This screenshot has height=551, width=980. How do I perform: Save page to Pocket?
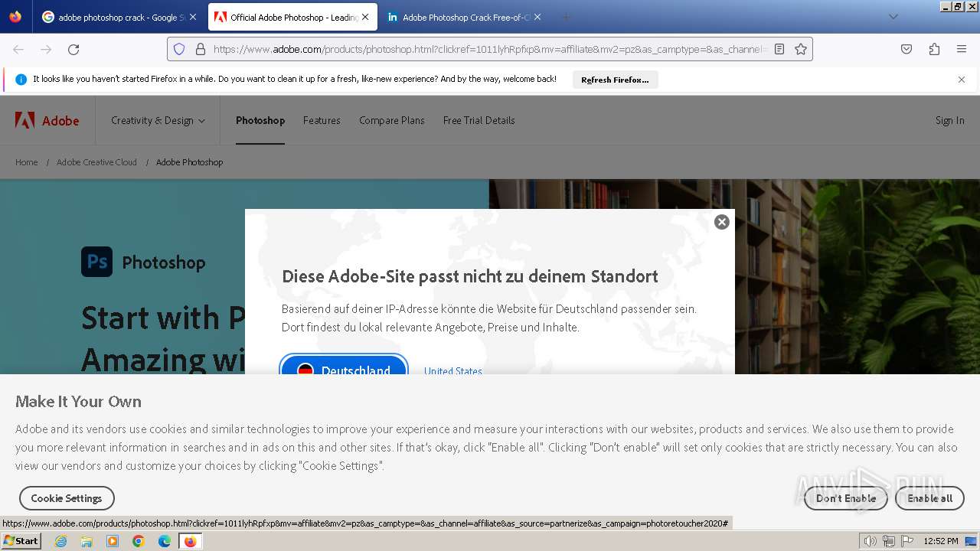pos(906,49)
